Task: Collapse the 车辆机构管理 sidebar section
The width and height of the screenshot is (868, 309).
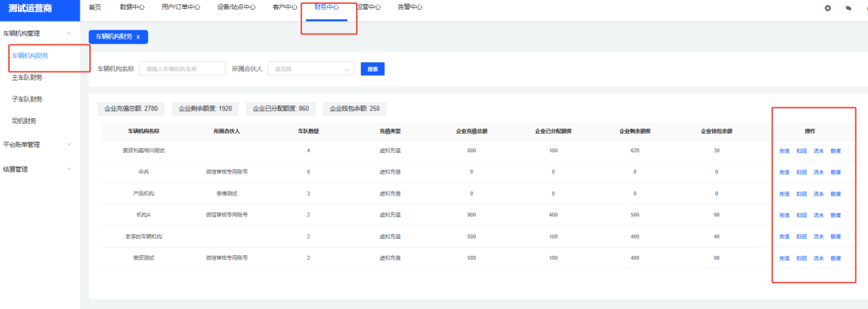Action: point(68,33)
